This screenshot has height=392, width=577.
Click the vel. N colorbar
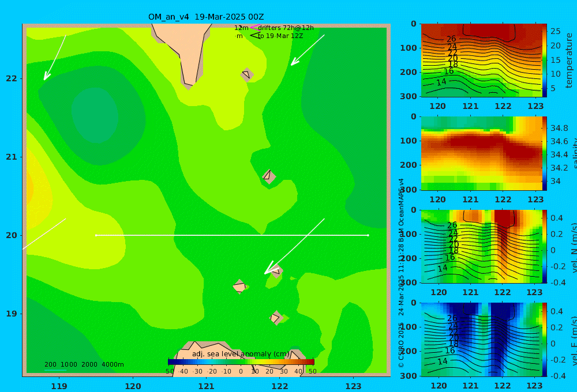[x=545, y=246]
